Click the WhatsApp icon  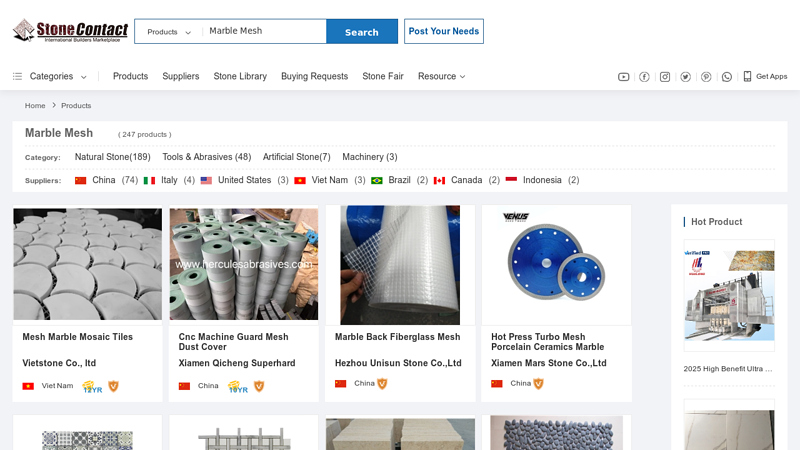click(x=727, y=77)
